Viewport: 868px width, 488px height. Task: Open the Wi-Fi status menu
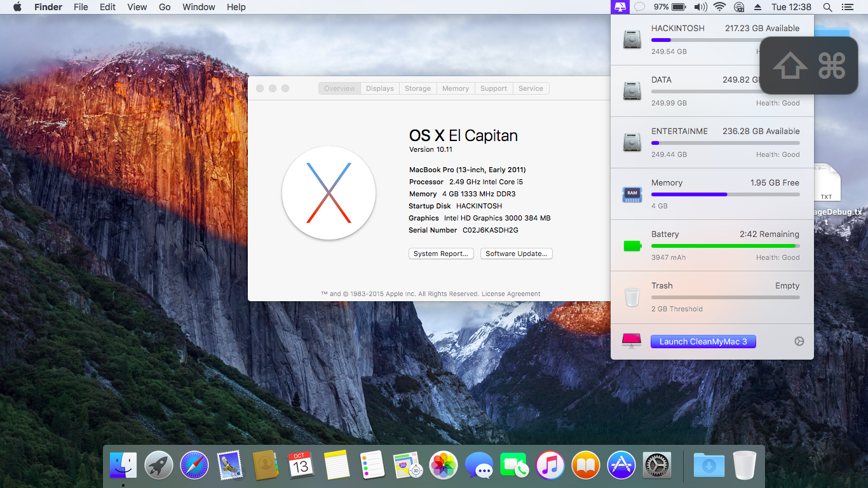click(719, 7)
